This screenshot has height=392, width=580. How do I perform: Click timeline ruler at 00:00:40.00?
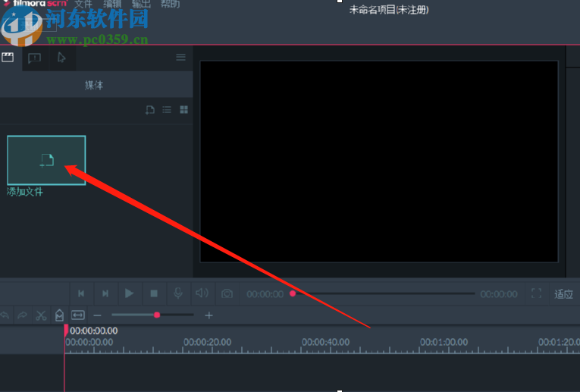point(325,342)
